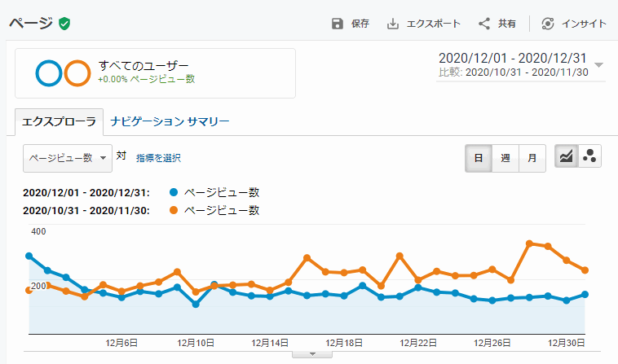
Task: Select the line chart view icon
Action: click(567, 156)
